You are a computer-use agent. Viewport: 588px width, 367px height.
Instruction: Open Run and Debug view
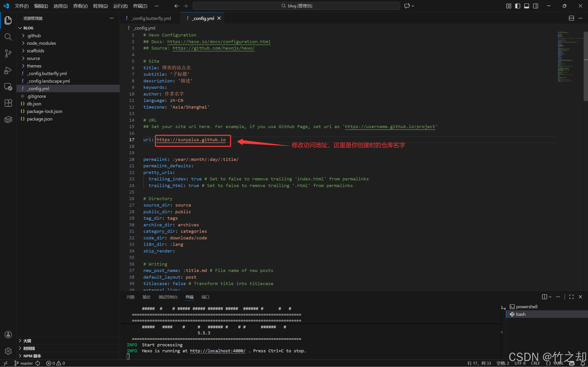pos(8,70)
